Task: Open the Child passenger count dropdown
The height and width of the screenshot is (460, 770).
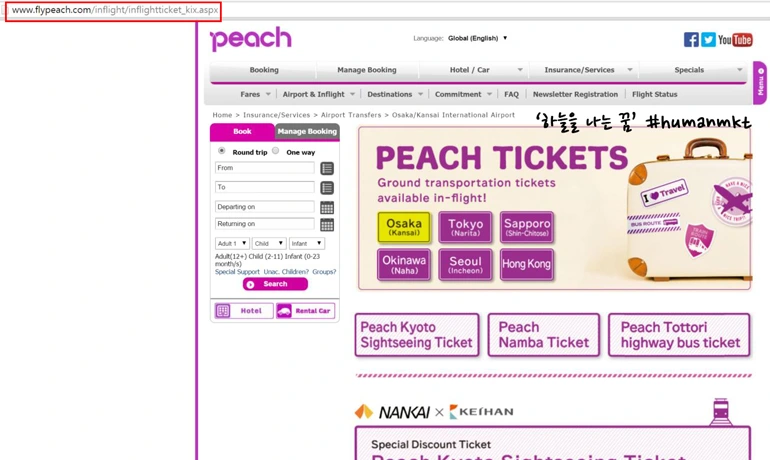Action: coord(269,244)
